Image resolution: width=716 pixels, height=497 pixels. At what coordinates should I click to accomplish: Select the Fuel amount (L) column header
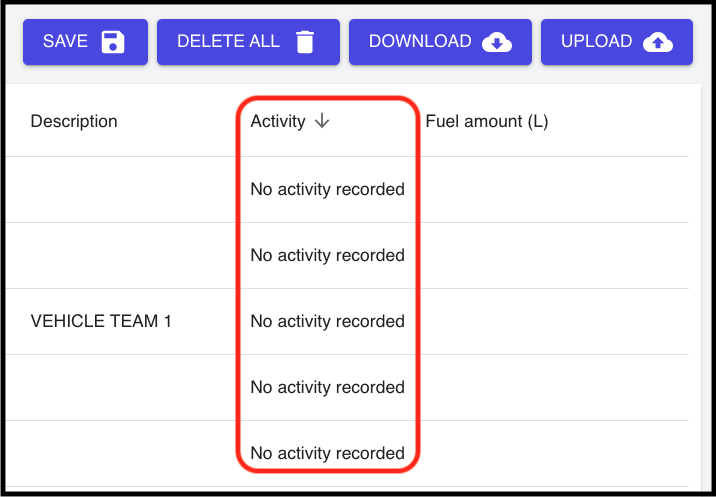pyautogui.click(x=487, y=121)
